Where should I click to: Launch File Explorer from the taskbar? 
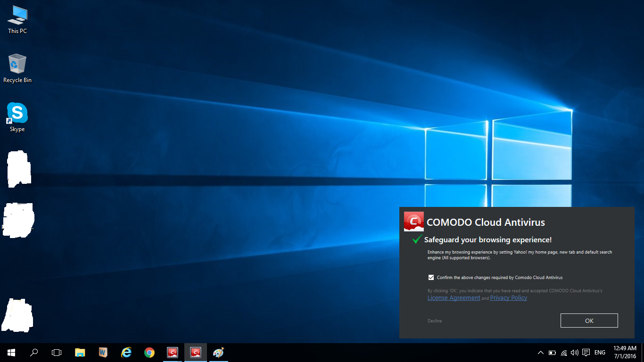pyautogui.click(x=80, y=353)
